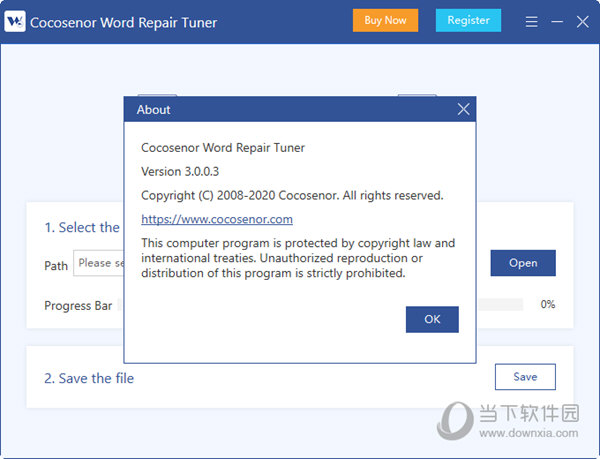Click the 'Progress Bar' label

78,306
